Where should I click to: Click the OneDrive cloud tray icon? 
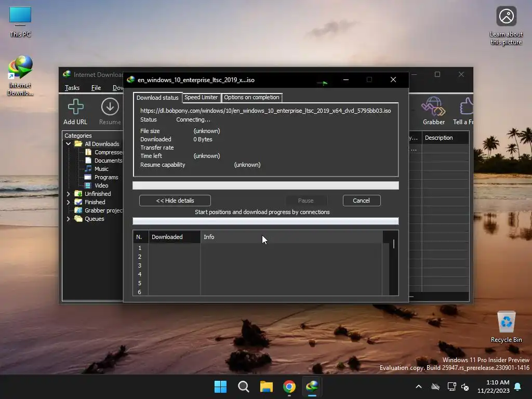pos(435,387)
